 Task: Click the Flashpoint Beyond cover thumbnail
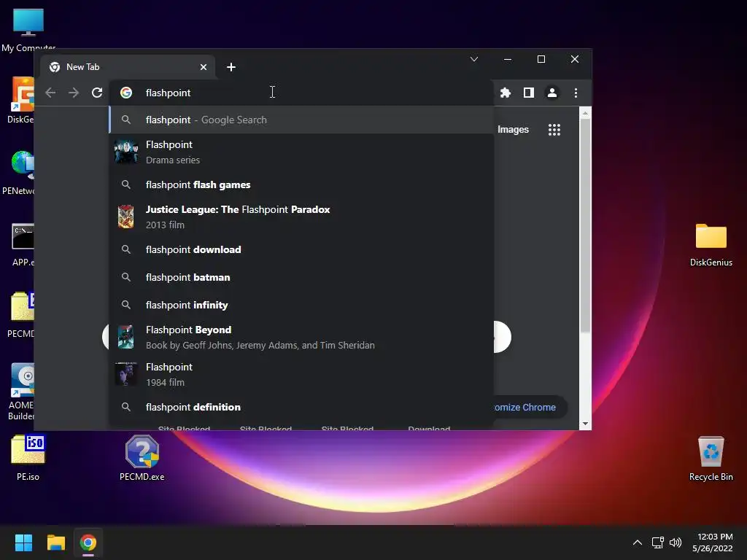125,337
